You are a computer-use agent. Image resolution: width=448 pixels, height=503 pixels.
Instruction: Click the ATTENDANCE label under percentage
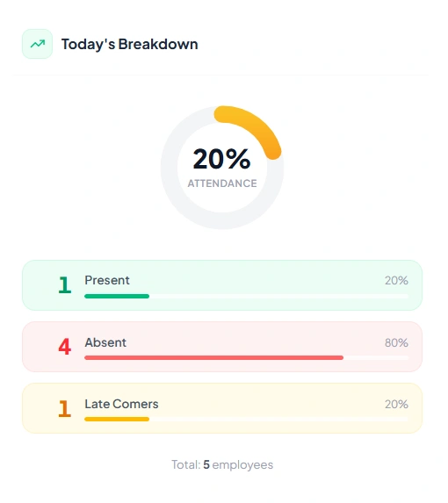[222, 183]
